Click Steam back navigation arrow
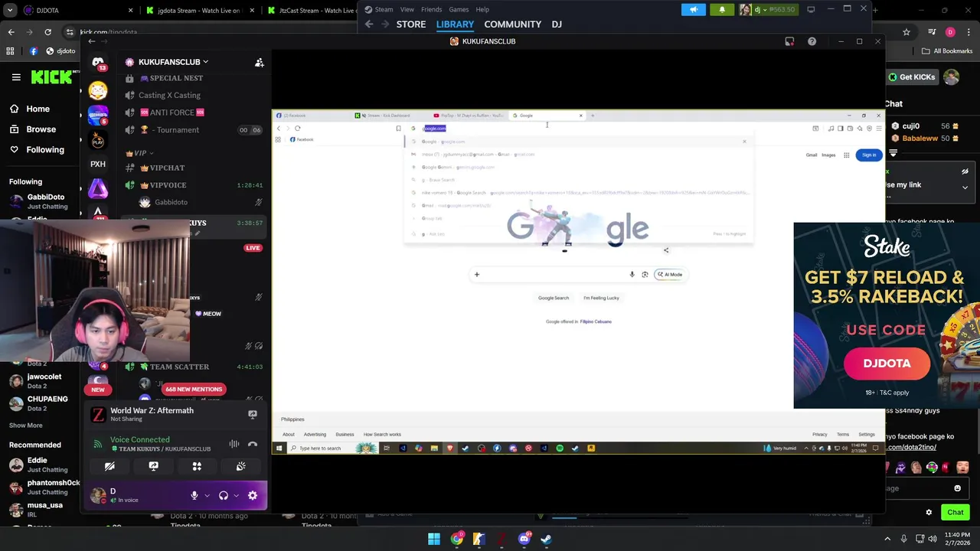 pyautogui.click(x=369, y=24)
